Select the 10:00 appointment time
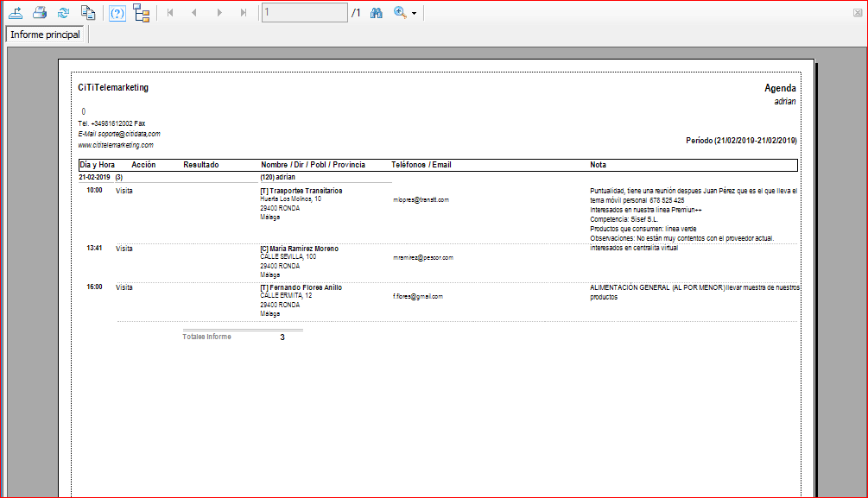This screenshot has height=498, width=868. coord(95,191)
